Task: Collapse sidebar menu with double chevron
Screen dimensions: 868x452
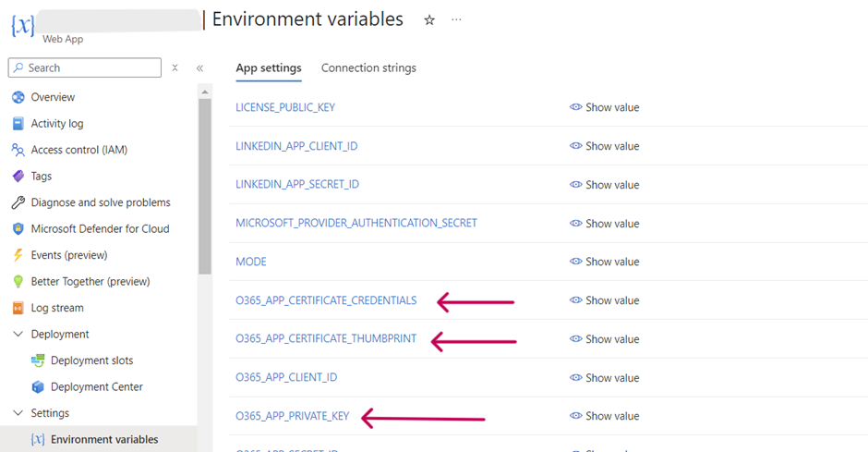Action: coord(199,68)
